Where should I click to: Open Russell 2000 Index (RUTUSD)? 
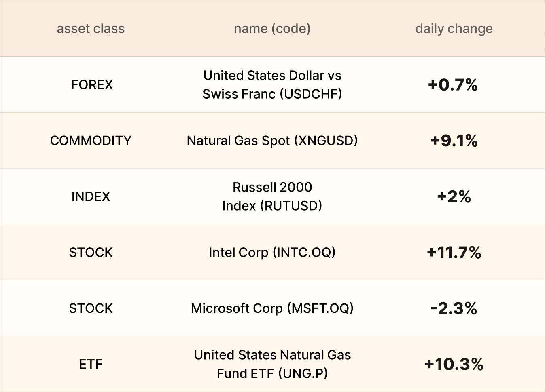(x=272, y=196)
